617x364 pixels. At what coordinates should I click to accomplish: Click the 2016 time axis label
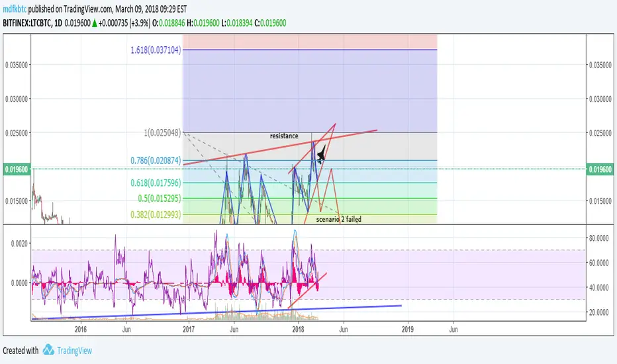click(x=81, y=330)
